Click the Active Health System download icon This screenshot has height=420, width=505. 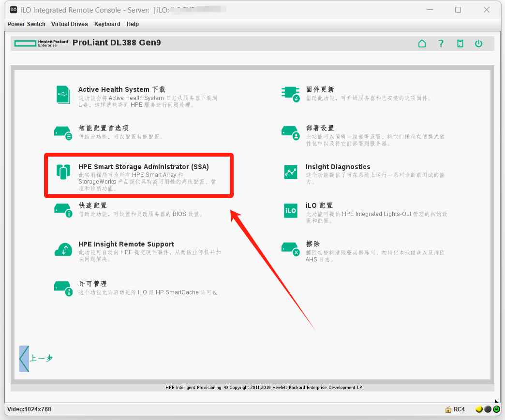pos(63,94)
